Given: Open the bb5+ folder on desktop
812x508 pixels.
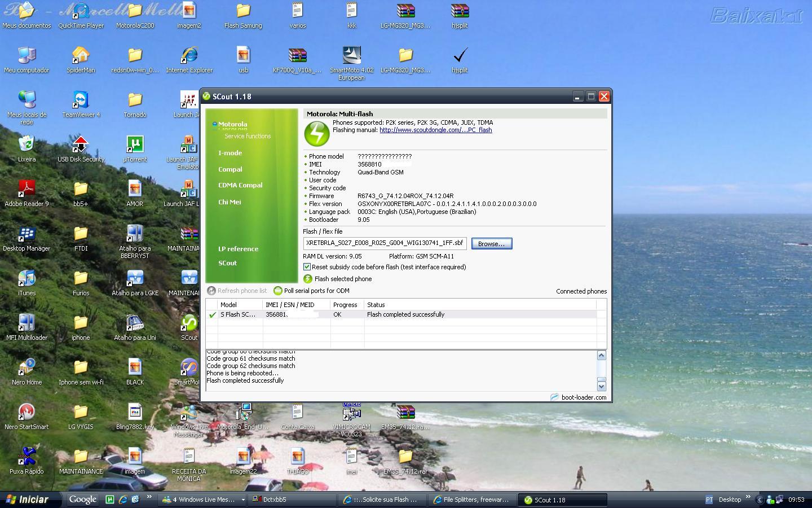Looking at the screenshot, I should pos(81,193).
